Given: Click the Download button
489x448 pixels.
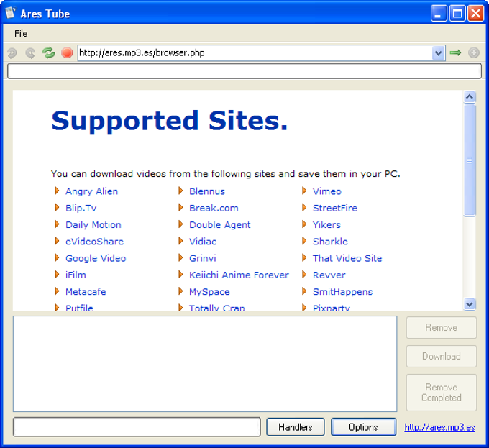Looking at the screenshot, I should tap(442, 356).
